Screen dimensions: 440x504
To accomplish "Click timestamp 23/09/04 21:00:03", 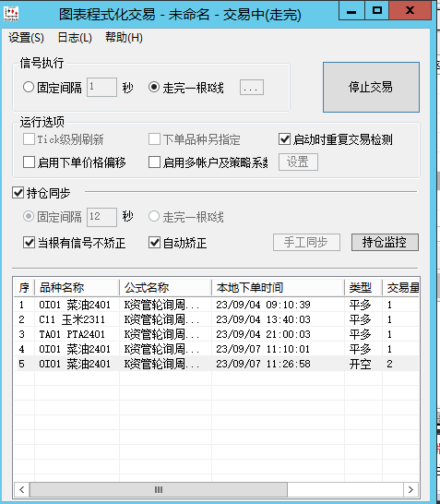I will [x=263, y=334].
